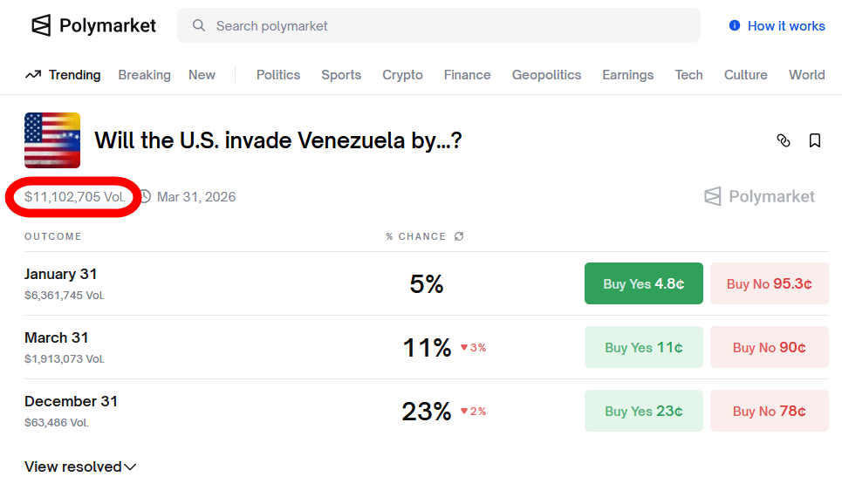Image resolution: width=842 pixels, height=504 pixels.
Task: Buy No at 95.3¢ for January 31
Action: coord(769,283)
